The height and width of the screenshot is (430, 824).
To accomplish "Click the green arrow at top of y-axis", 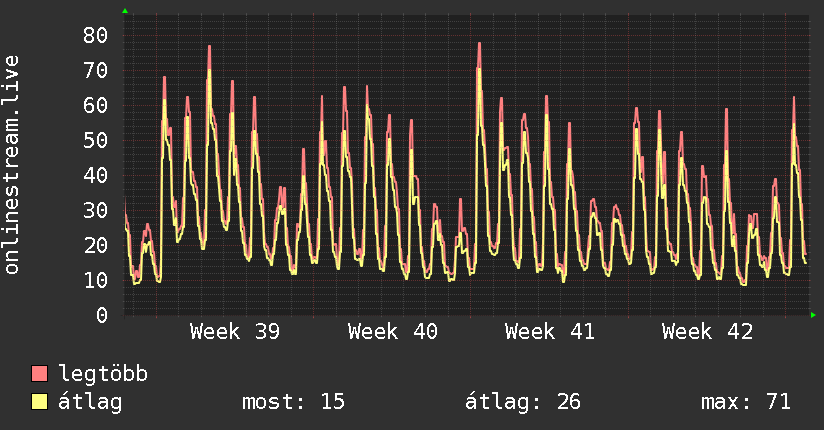I will pos(125,11).
